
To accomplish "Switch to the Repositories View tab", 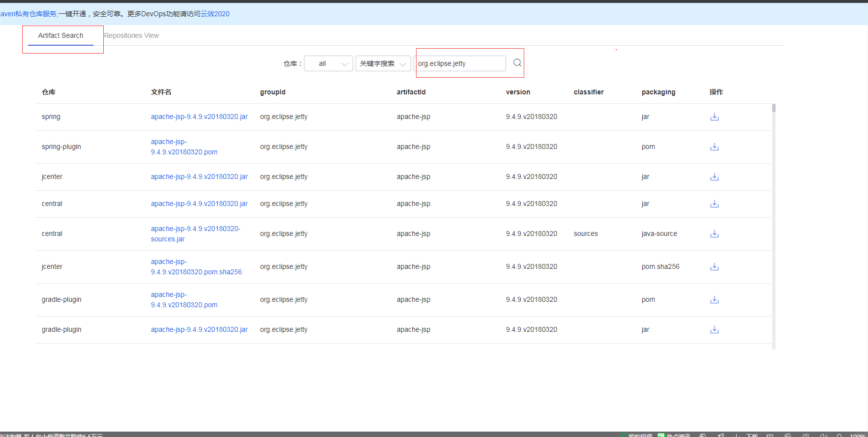I will pos(131,35).
